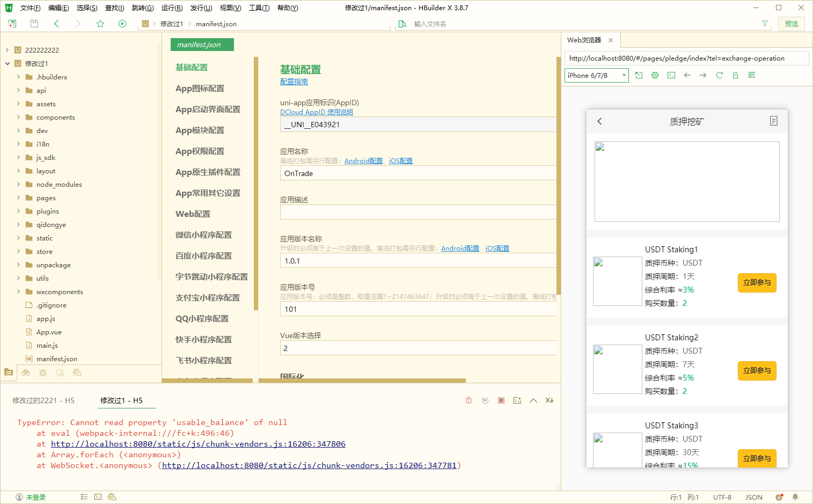The height and width of the screenshot is (504, 813).
Task: Open the 工具(T) menu
Action: (259, 8)
